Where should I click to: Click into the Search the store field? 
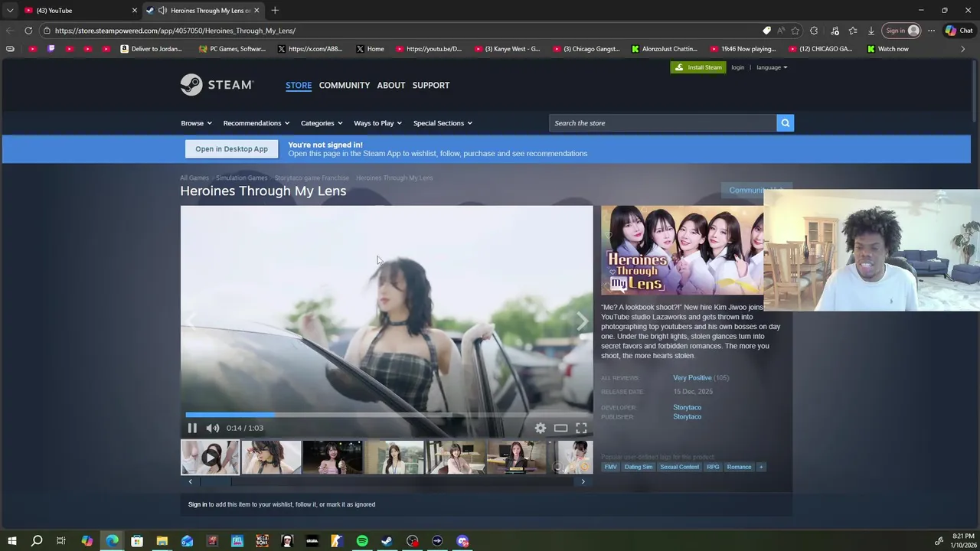(663, 123)
